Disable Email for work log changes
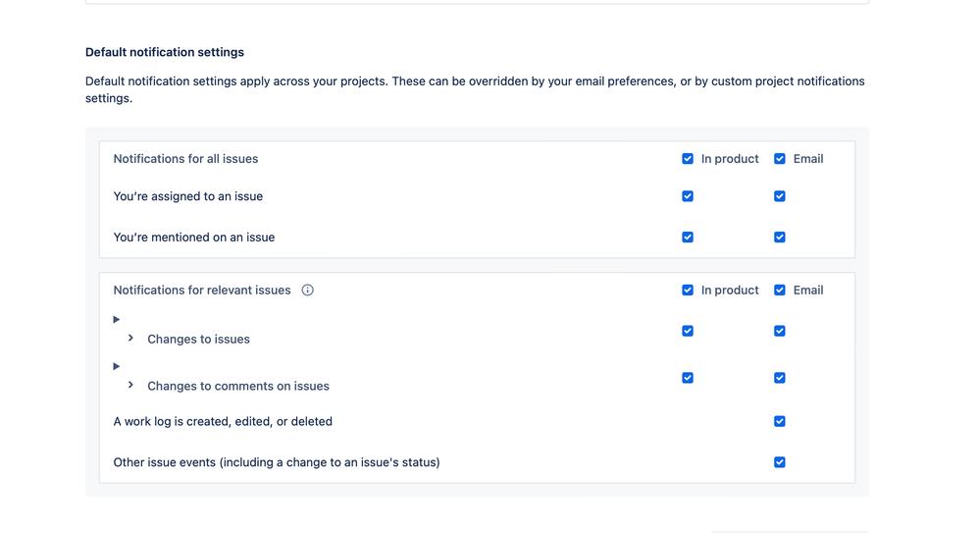980x533 pixels. click(780, 421)
